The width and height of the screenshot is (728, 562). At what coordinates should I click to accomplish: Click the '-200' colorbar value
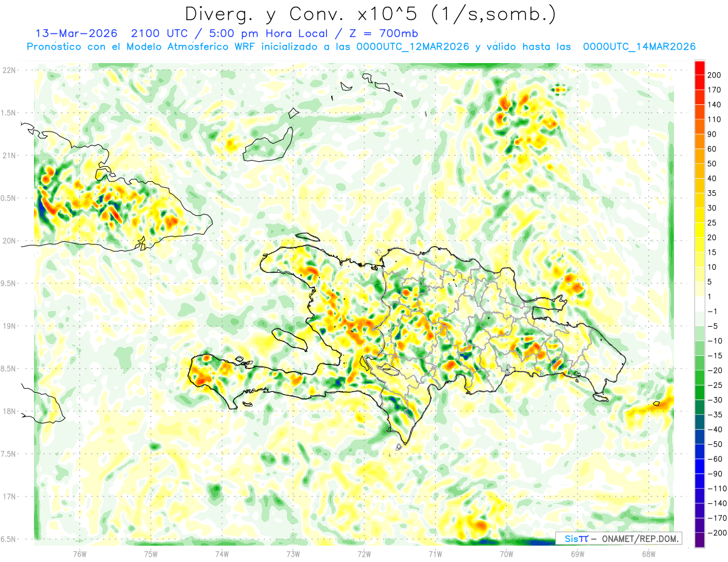click(x=716, y=533)
